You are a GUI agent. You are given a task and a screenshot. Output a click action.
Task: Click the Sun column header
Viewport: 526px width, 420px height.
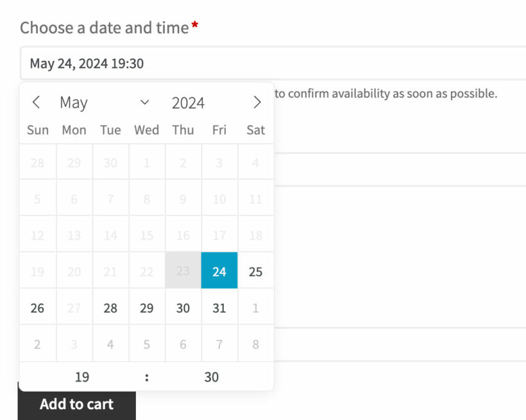37,130
